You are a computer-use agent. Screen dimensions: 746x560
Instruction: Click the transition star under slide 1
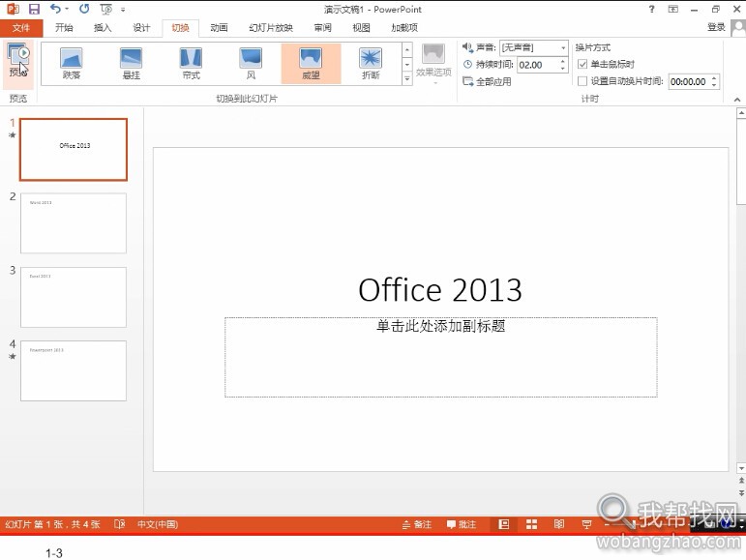click(x=13, y=135)
